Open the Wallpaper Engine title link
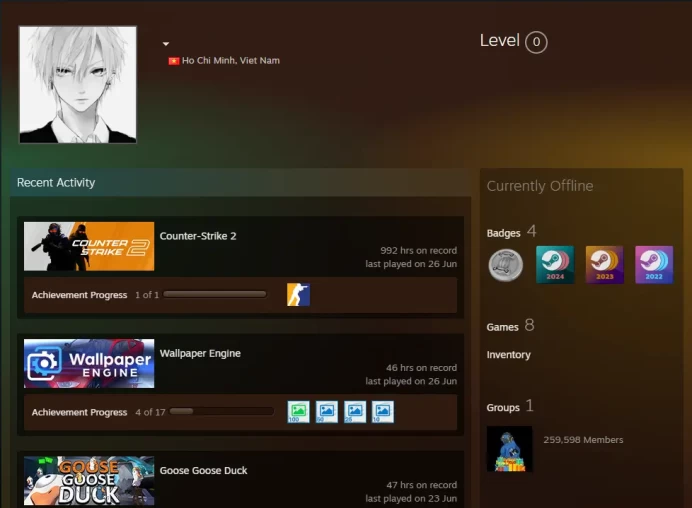This screenshot has height=508, width=692. click(200, 354)
